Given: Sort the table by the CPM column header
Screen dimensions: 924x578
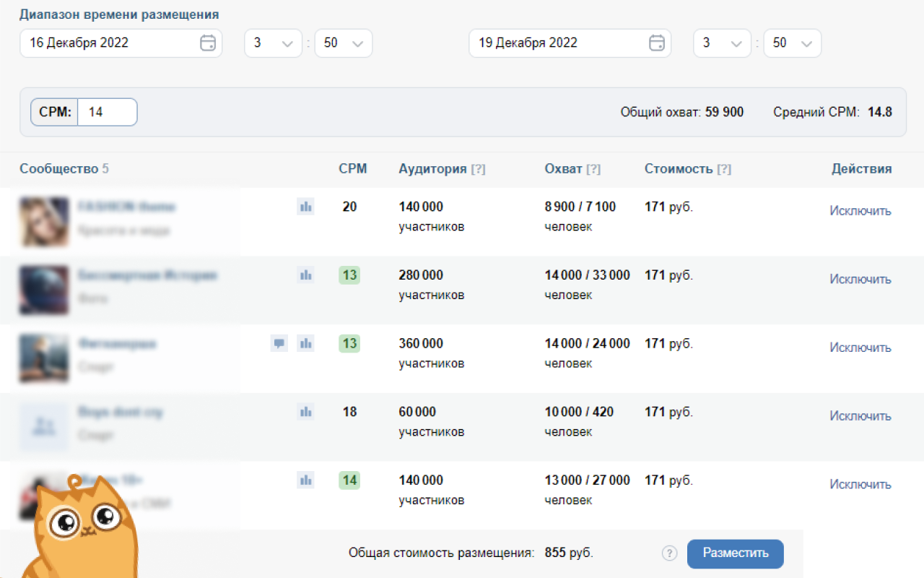Looking at the screenshot, I should 352,169.
